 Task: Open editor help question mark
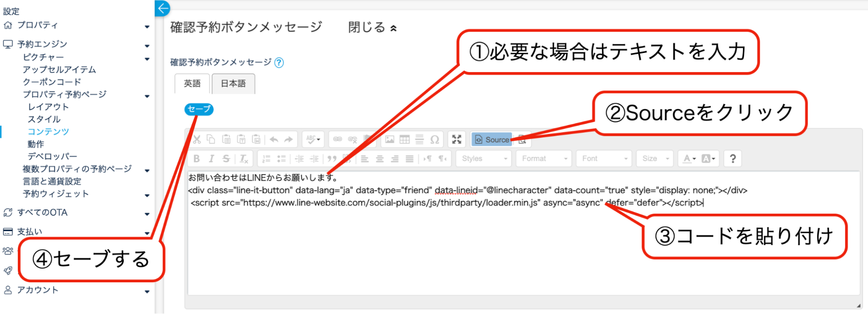pos(733,159)
